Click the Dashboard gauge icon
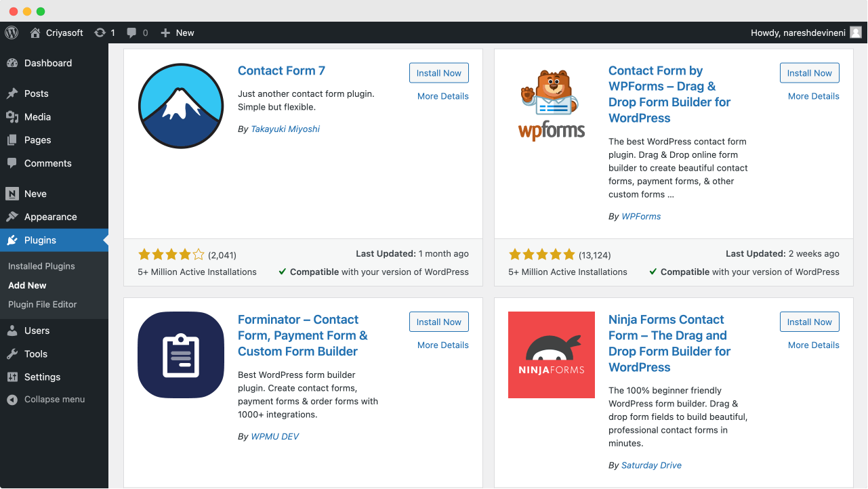Image resolution: width=868 pixels, height=489 pixels. (12, 63)
